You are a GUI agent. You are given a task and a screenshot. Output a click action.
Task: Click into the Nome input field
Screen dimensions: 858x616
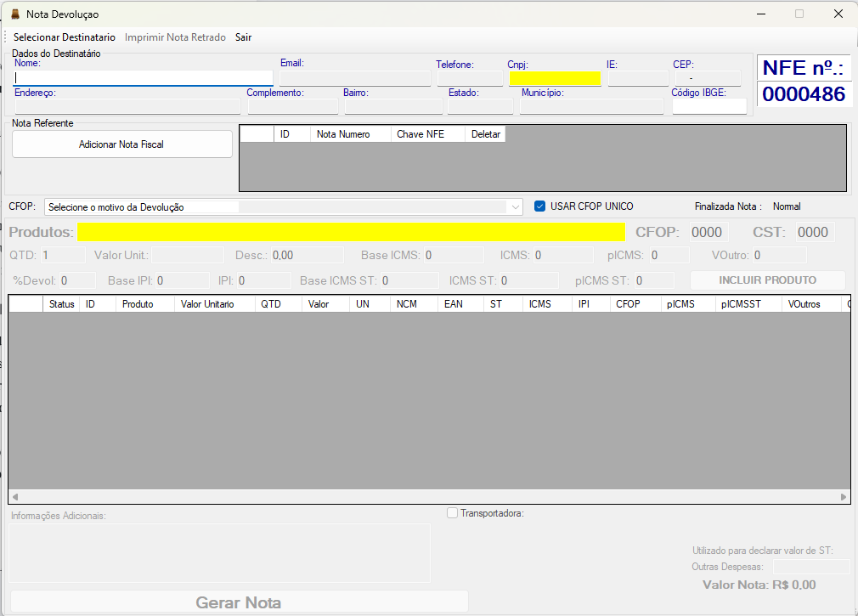click(x=143, y=78)
